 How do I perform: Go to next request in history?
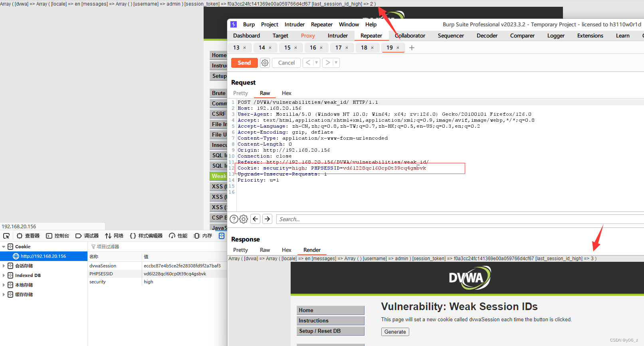tap(328, 63)
